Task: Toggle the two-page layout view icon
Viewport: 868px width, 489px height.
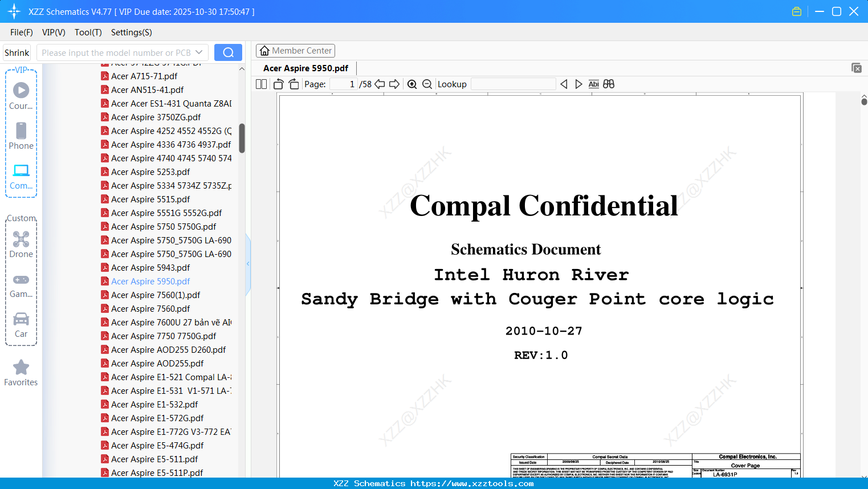Action: coord(262,84)
